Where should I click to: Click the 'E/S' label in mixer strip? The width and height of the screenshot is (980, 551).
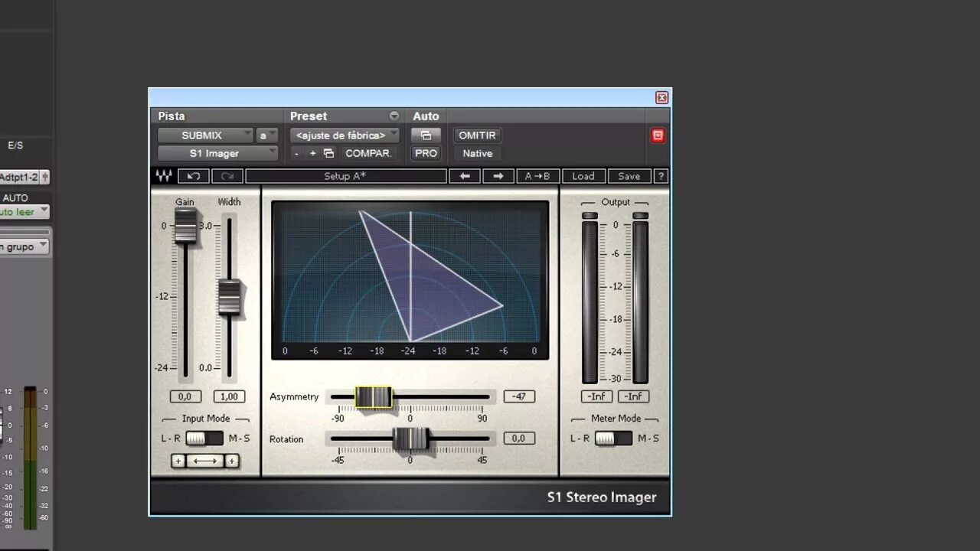pyautogui.click(x=15, y=145)
